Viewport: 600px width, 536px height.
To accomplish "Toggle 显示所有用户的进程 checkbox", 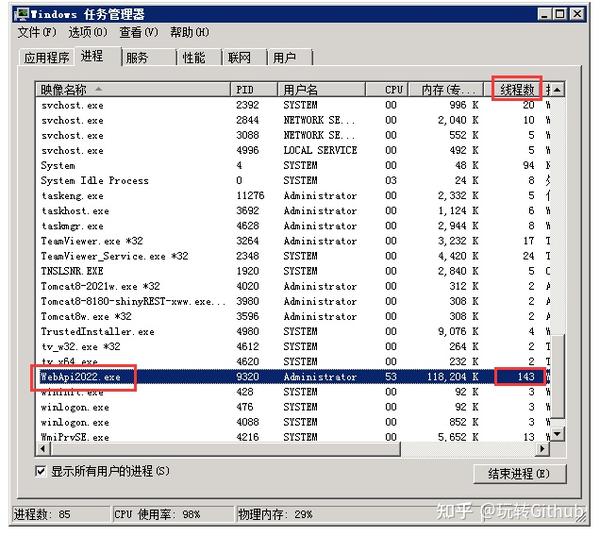I will pos(41,471).
